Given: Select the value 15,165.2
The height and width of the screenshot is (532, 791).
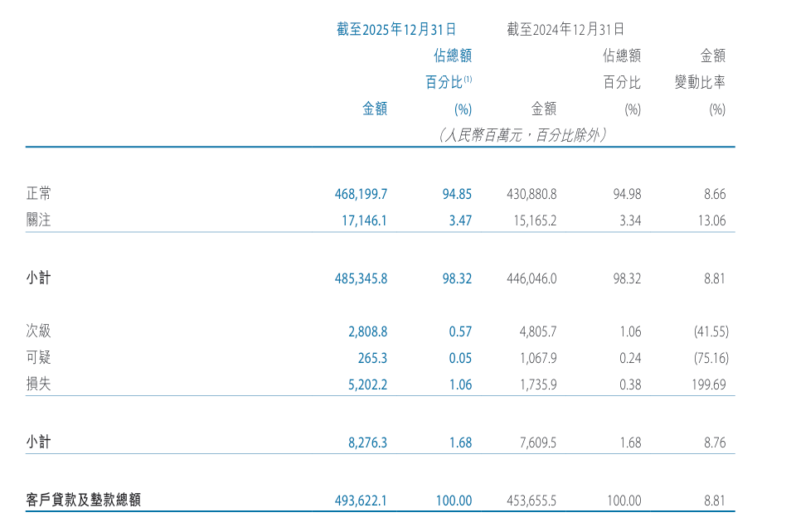Looking at the screenshot, I should tap(536, 220).
